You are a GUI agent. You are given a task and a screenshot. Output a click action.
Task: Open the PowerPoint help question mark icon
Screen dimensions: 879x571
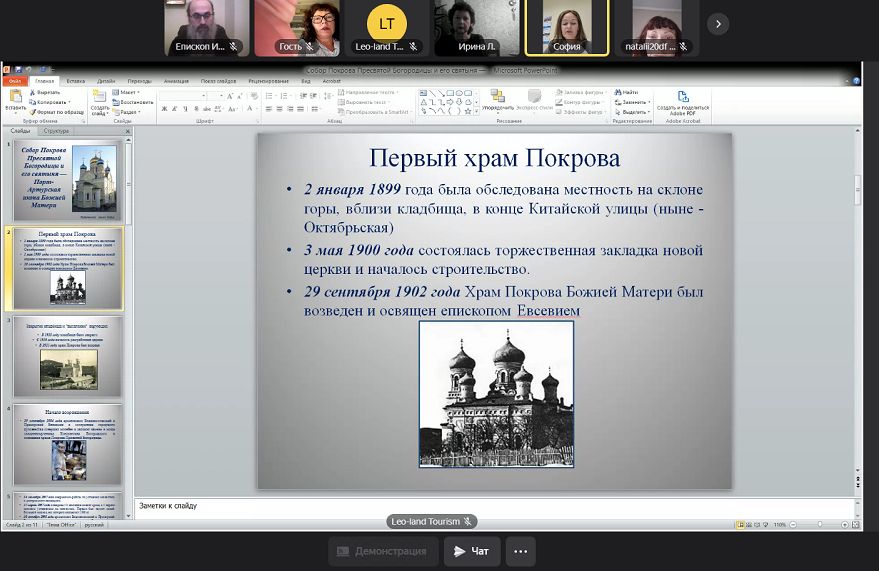(855, 81)
